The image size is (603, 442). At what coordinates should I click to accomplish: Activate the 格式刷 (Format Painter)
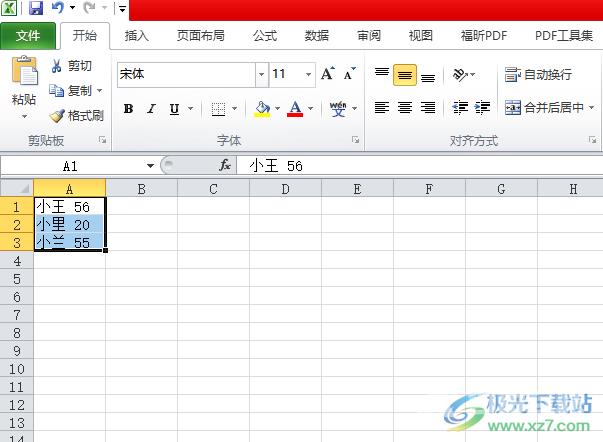coord(77,115)
